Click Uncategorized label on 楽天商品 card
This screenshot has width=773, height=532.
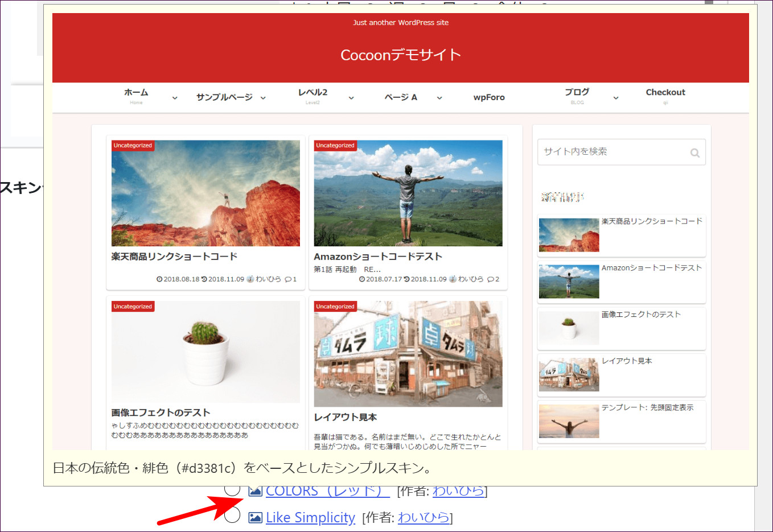pos(133,146)
